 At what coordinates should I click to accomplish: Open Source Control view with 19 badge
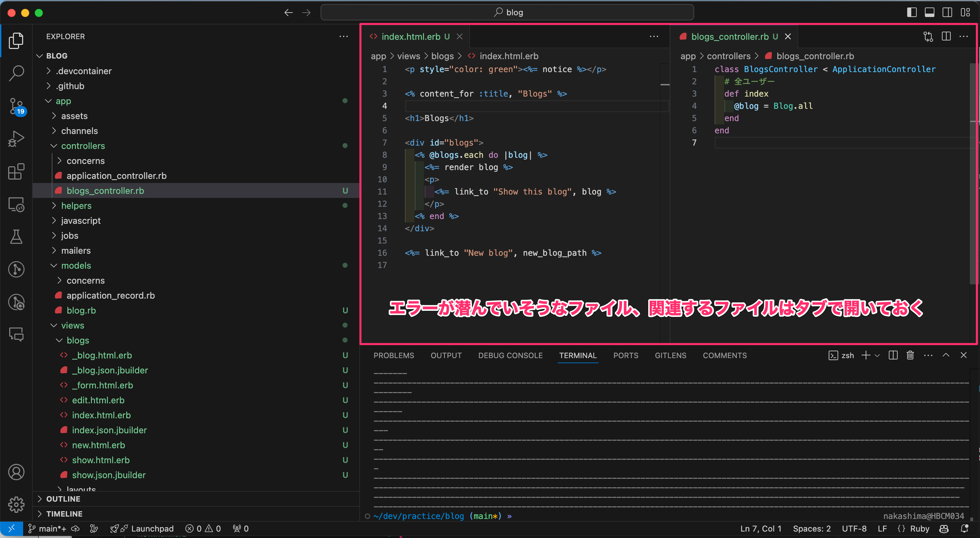(16, 106)
